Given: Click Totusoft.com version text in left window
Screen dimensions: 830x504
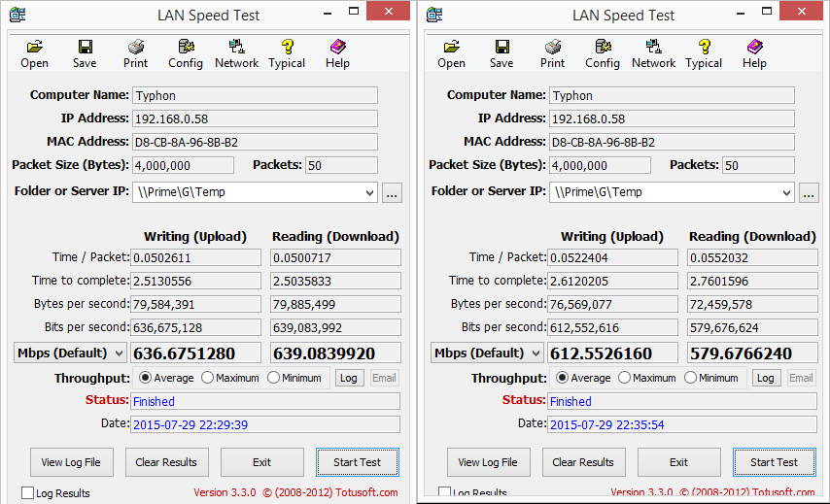Looking at the screenshot, I should click(x=295, y=492).
